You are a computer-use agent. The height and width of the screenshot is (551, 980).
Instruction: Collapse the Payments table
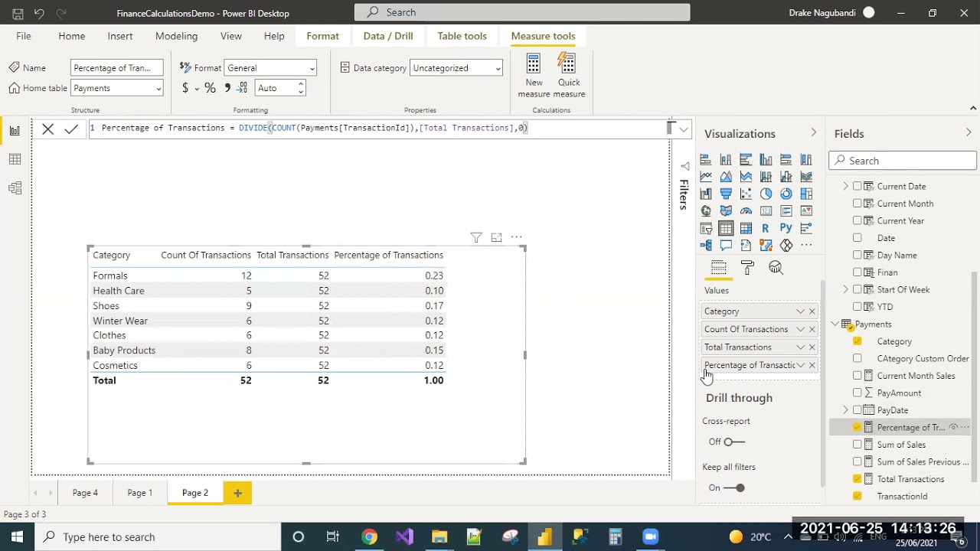pyautogui.click(x=835, y=324)
